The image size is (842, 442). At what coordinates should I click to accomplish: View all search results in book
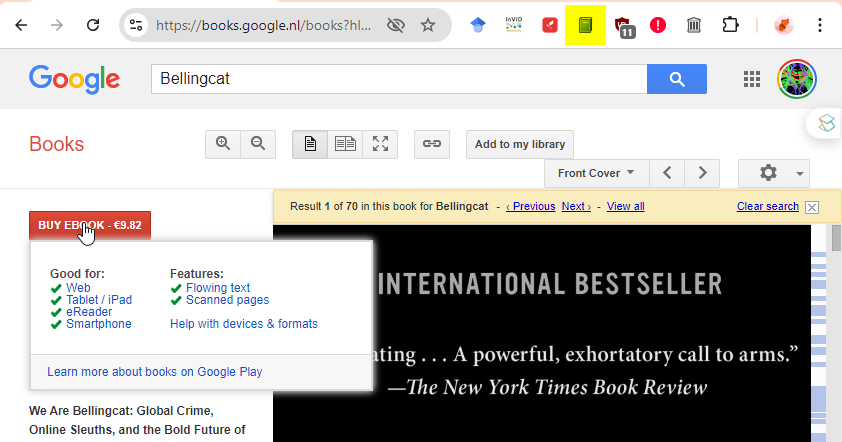point(626,206)
